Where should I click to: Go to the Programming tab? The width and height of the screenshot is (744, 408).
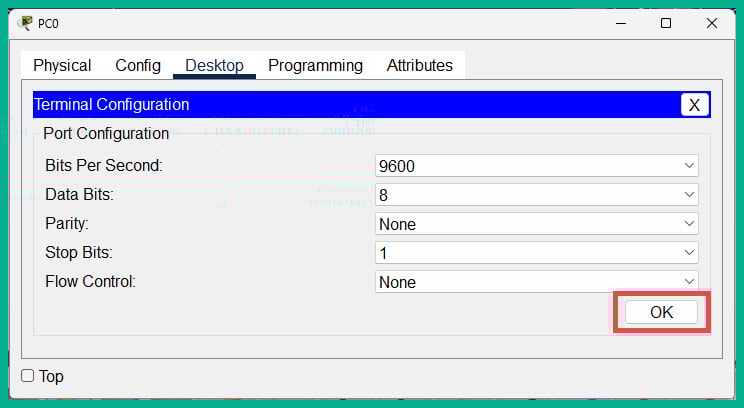pos(315,66)
